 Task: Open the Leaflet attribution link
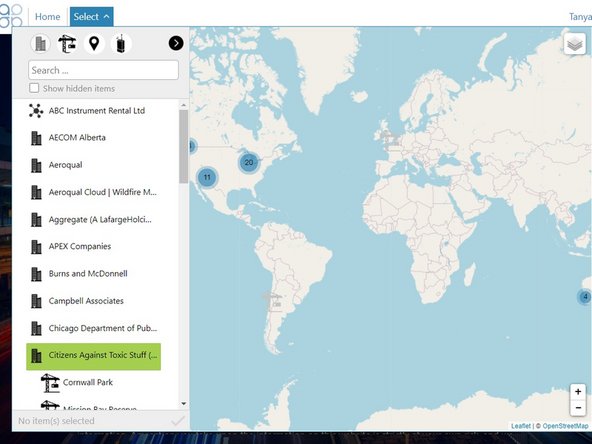click(x=521, y=426)
